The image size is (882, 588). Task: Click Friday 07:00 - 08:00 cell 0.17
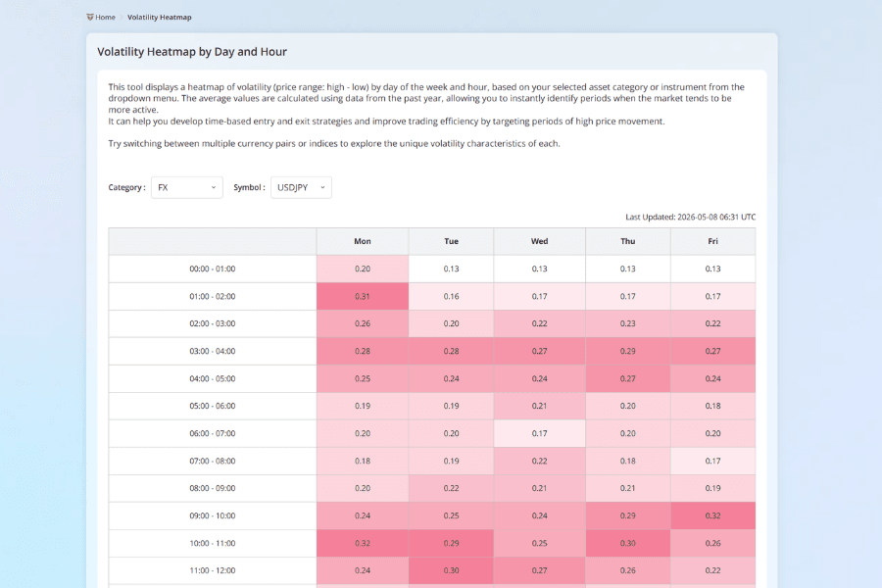point(712,461)
